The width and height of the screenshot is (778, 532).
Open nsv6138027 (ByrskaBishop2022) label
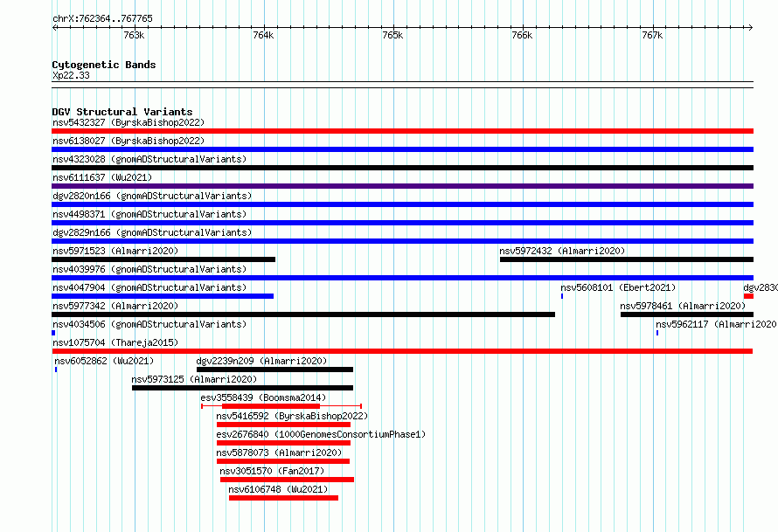pos(129,141)
